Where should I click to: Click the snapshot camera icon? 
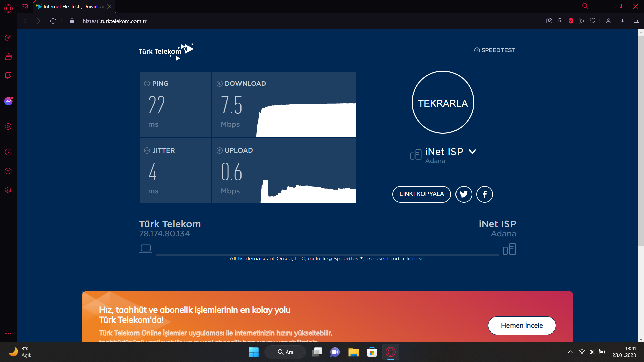point(560,21)
